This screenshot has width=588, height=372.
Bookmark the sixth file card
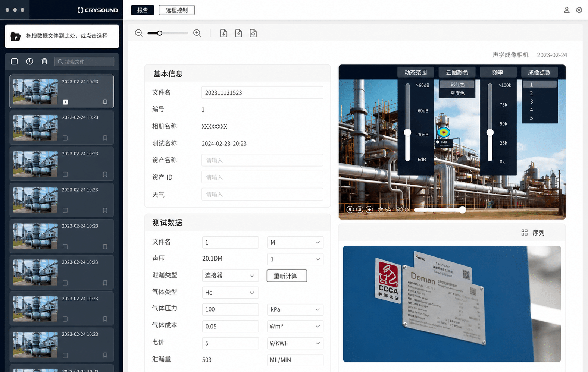105,283
